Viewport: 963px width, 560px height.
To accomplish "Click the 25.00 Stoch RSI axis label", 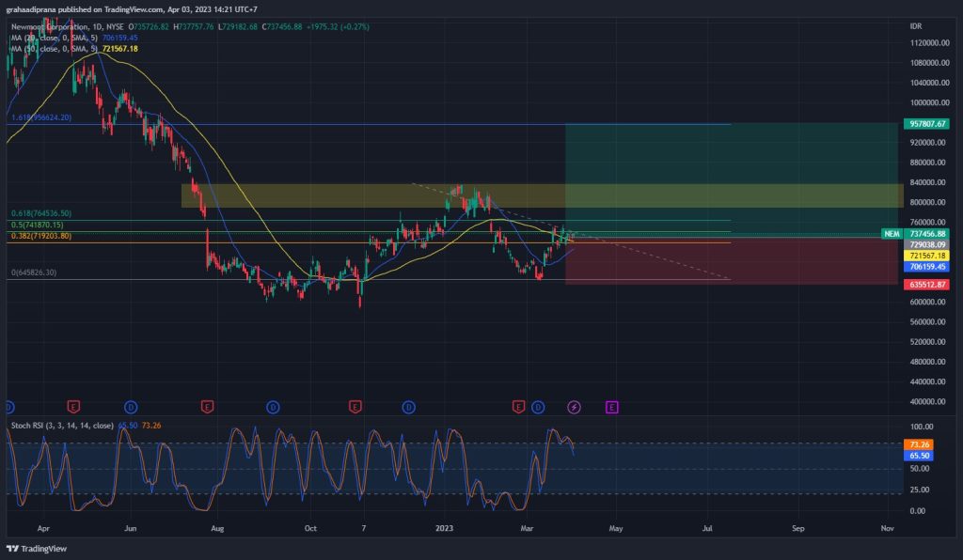I will click(x=919, y=490).
